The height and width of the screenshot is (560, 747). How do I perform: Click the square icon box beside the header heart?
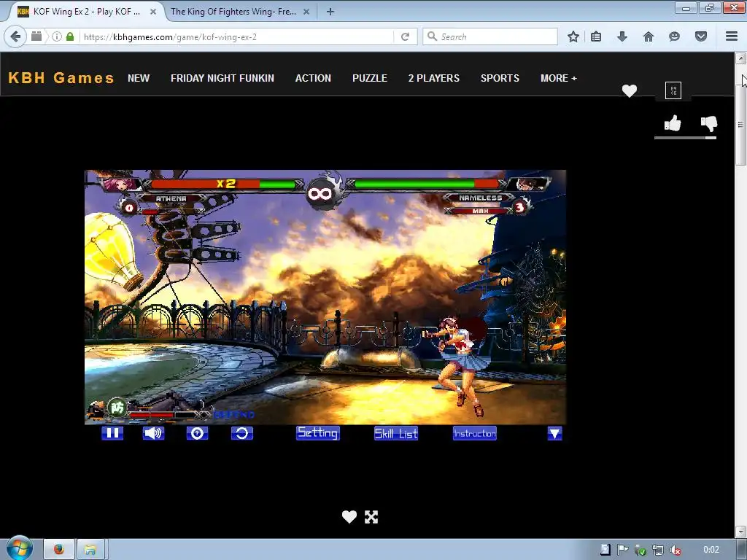tap(673, 90)
